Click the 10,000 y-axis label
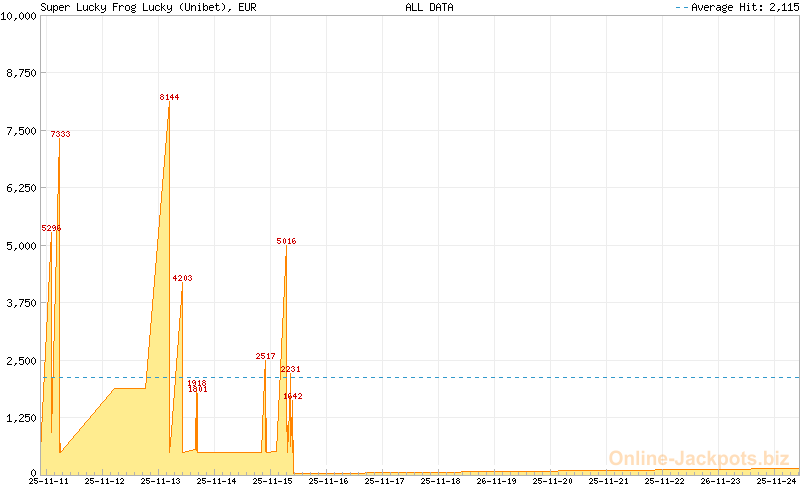 19,17
